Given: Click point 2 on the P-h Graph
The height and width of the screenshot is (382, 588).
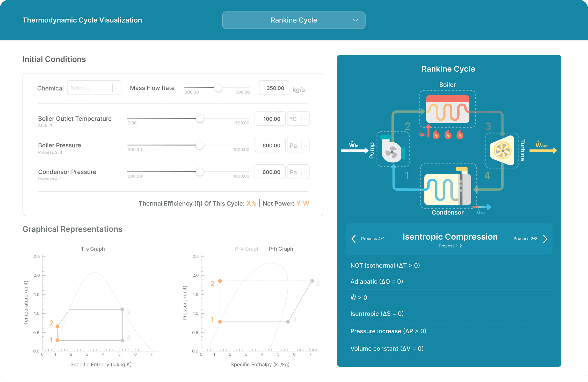Looking at the screenshot, I should pos(220,281).
